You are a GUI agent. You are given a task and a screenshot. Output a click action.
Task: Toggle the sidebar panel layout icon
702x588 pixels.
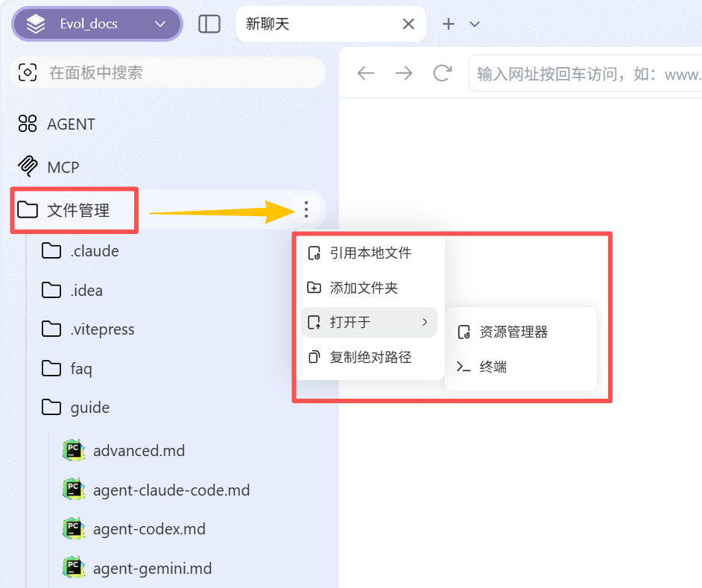point(209,24)
